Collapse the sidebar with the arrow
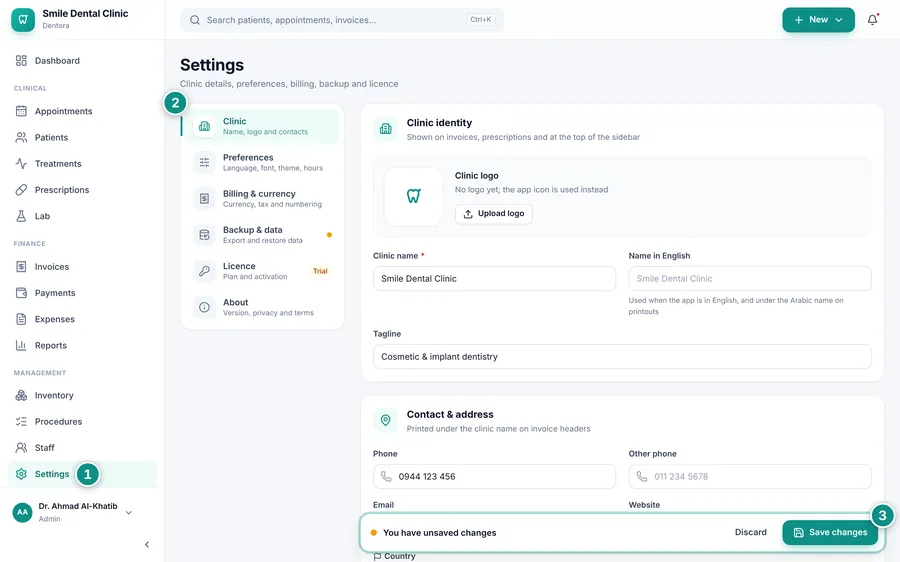This screenshot has height=562, width=900. pos(147,544)
